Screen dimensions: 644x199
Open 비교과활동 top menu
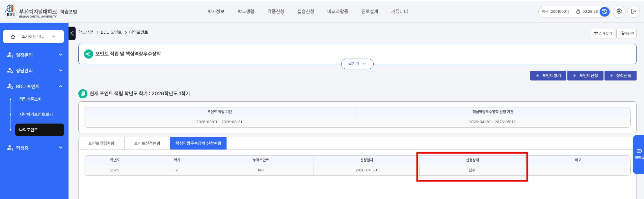[338, 11]
